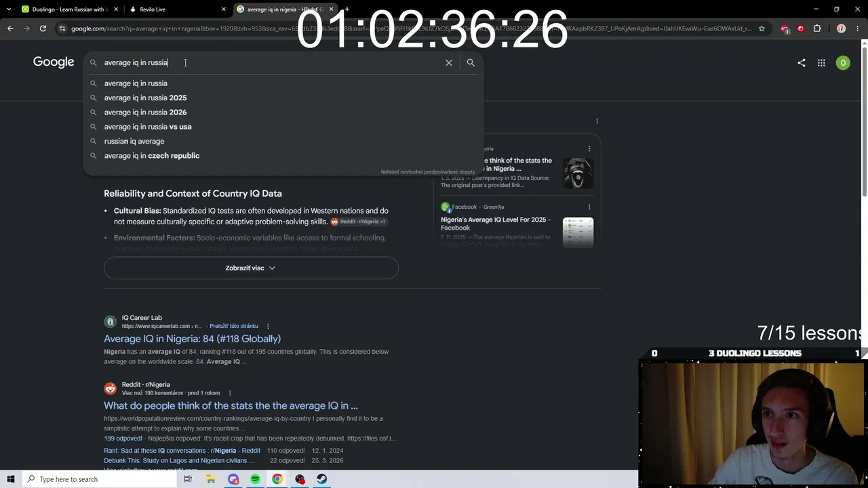Viewport: 868px width, 488px height.
Task: Select the average iq in nigeria tab
Action: point(283,9)
